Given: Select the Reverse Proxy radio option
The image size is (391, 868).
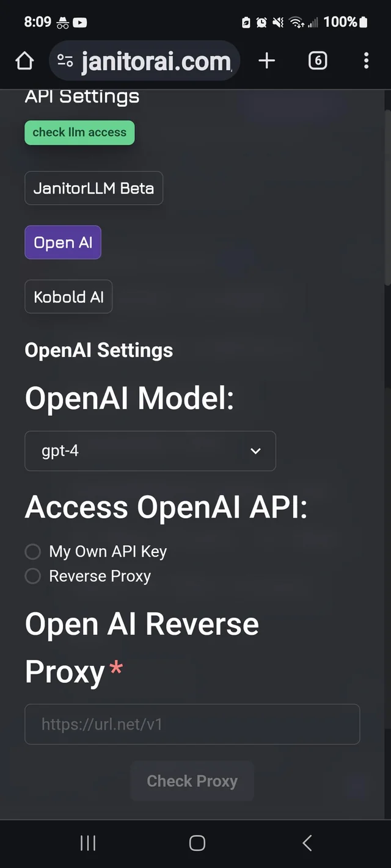Looking at the screenshot, I should coord(33,576).
